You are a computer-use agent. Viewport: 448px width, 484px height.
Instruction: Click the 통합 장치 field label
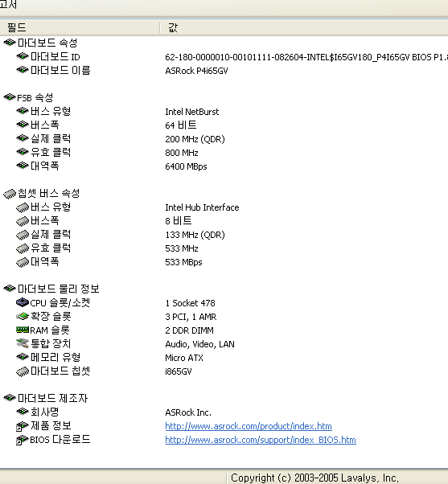(51, 343)
